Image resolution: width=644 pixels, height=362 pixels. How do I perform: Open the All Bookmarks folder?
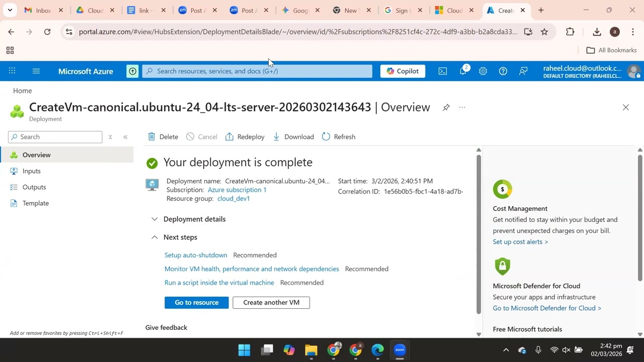pyautogui.click(x=612, y=50)
